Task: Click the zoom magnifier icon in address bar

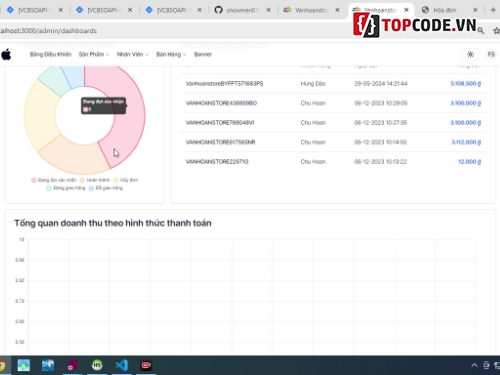Action: pos(480,31)
